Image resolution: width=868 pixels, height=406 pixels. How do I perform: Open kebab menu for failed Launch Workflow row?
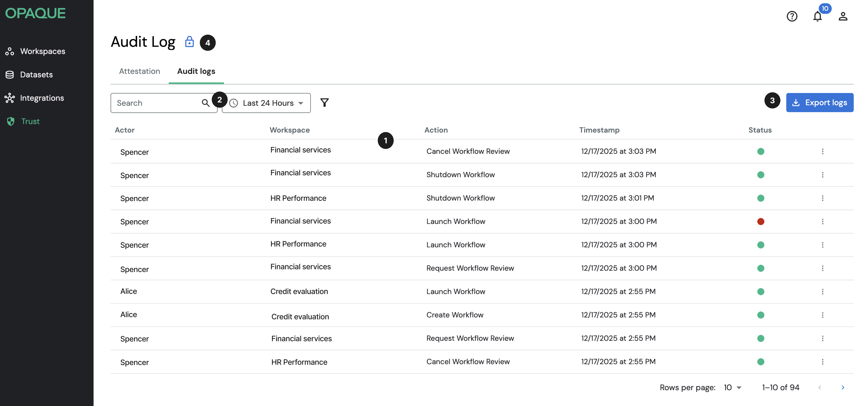(x=822, y=221)
